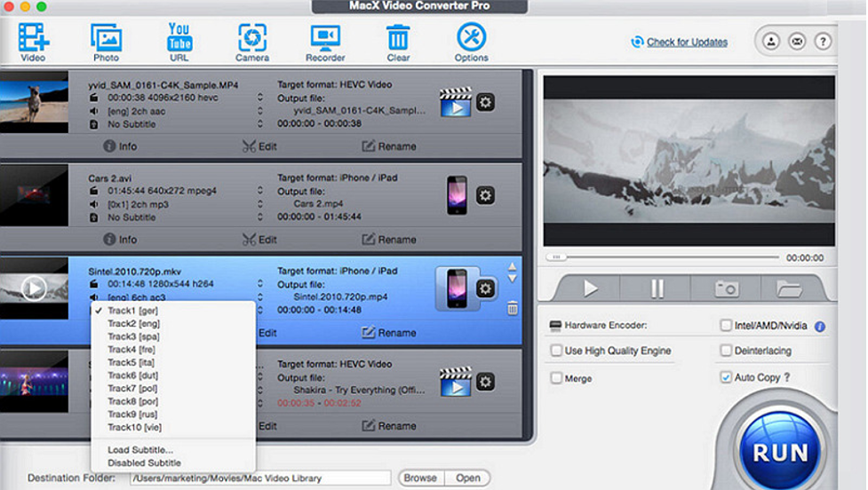
Task: Toggle the Deinterlacing checkbox
Action: [x=726, y=351]
